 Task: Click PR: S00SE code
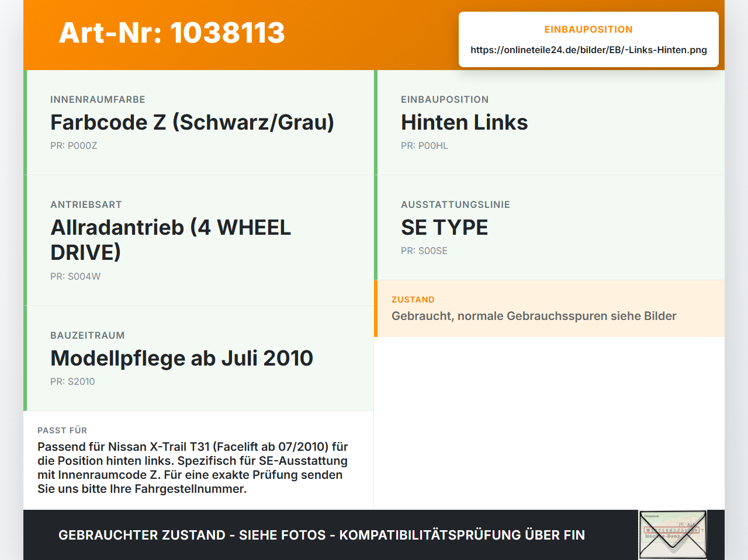pyautogui.click(x=424, y=251)
